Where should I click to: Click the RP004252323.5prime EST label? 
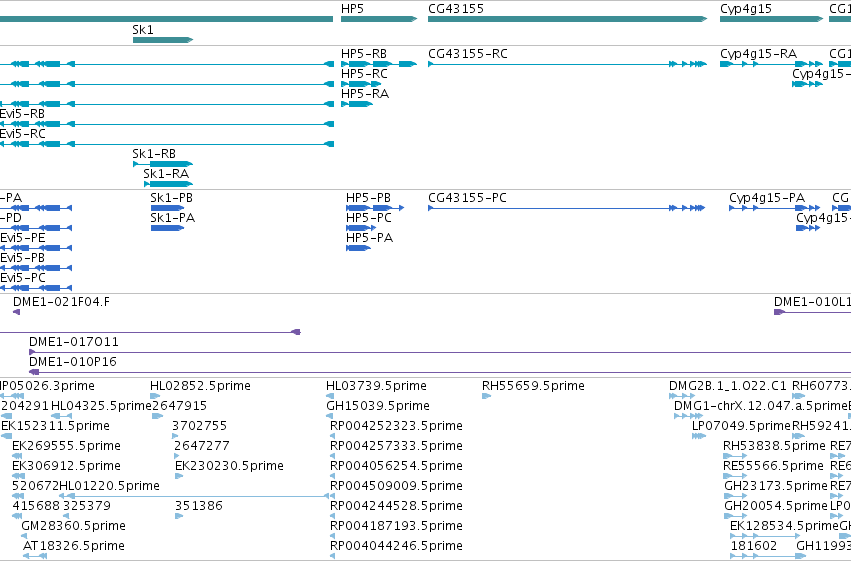(396, 426)
